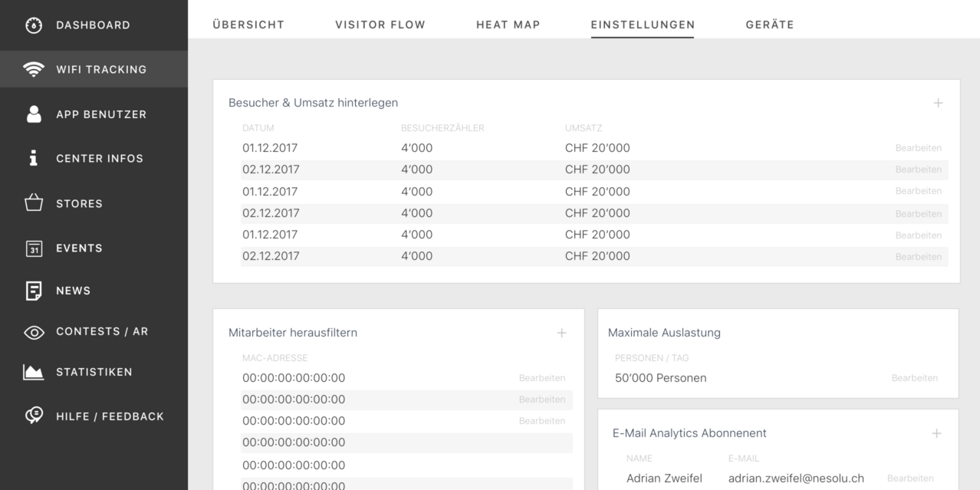Screen dimensions: 980x490
Task: Add subscriber with E-Mail Analytics plus icon
Action: click(x=936, y=433)
